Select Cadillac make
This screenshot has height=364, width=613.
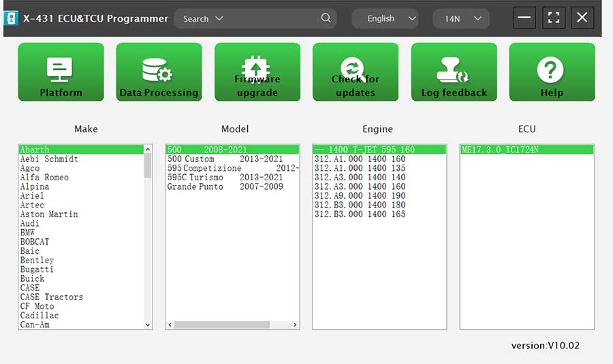(81, 315)
